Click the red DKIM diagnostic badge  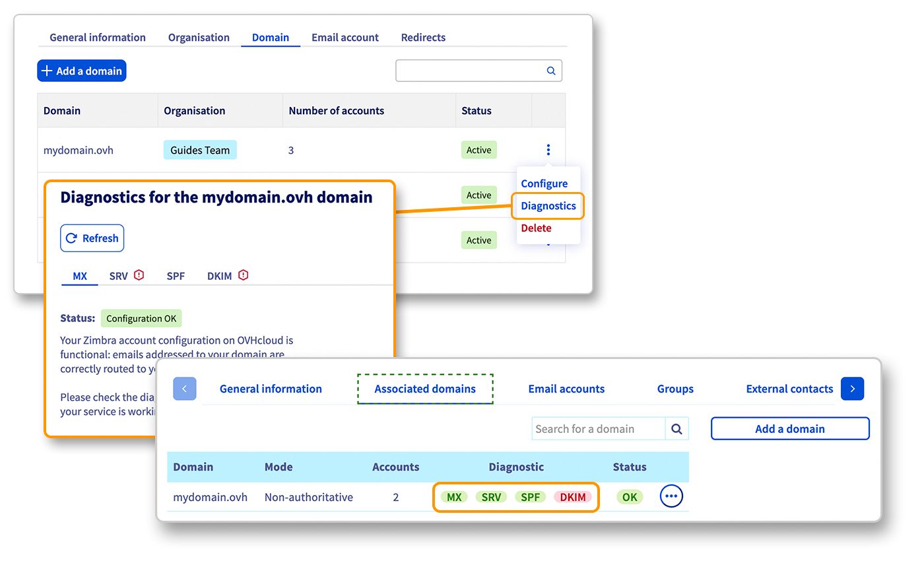point(572,497)
